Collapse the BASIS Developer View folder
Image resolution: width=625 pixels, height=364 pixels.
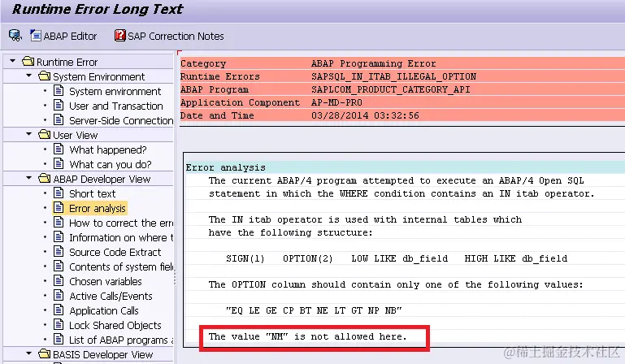coord(28,353)
